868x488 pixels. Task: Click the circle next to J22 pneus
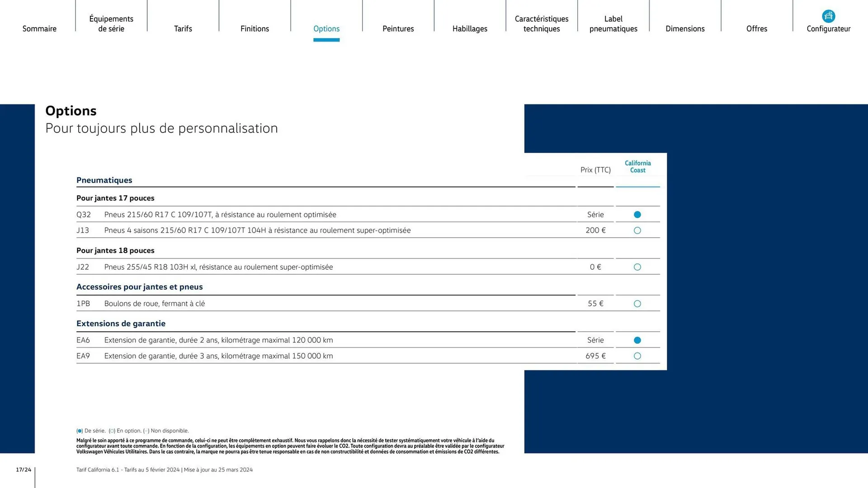[637, 267]
